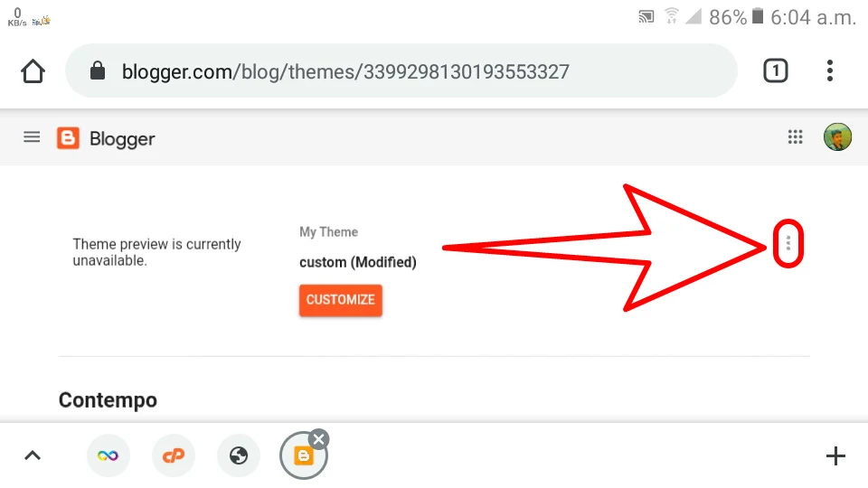Add a new tab with plus
This screenshot has height=488, width=868.
click(x=835, y=455)
